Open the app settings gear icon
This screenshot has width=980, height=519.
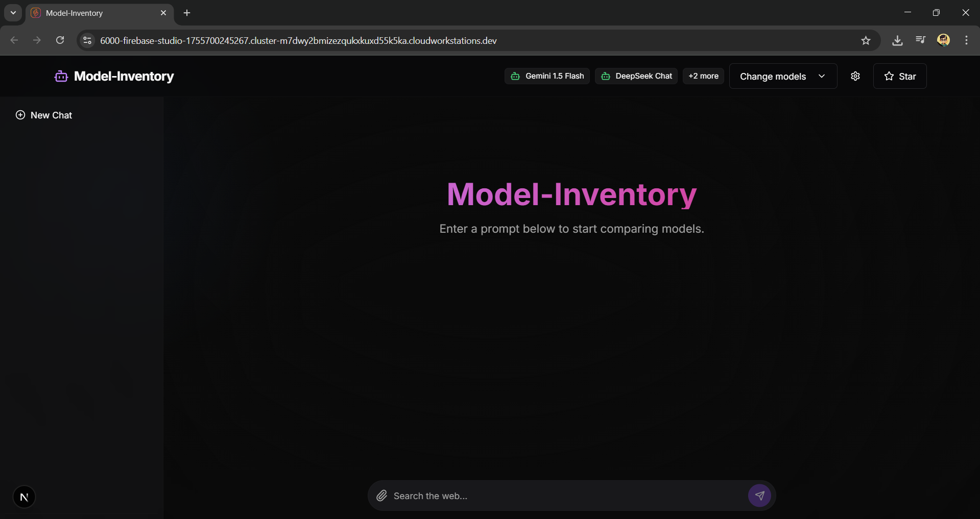(855, 76)
